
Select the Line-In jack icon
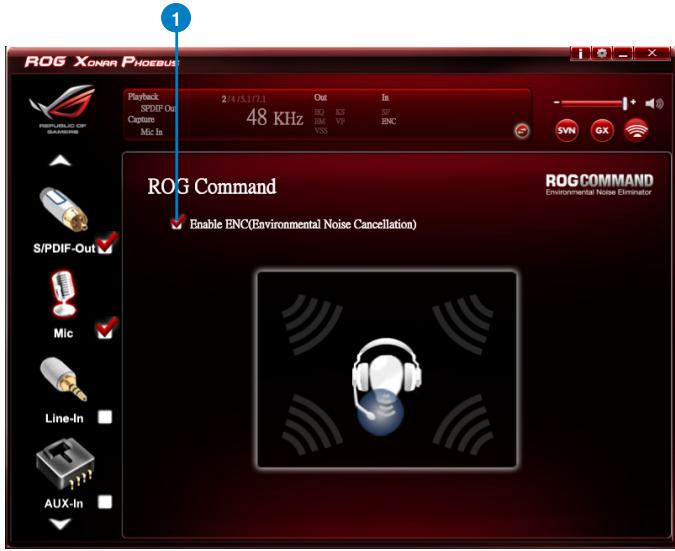click(64, 380)
